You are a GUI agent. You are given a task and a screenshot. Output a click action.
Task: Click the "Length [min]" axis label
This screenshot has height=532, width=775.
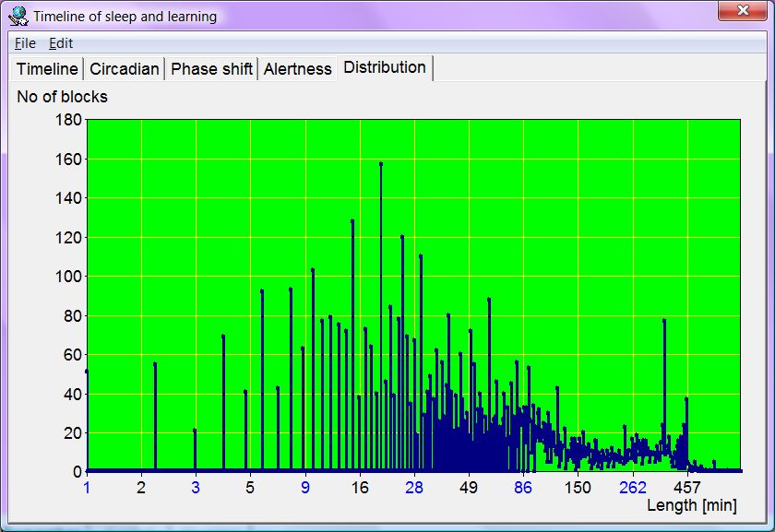click(x=691, y=505)
